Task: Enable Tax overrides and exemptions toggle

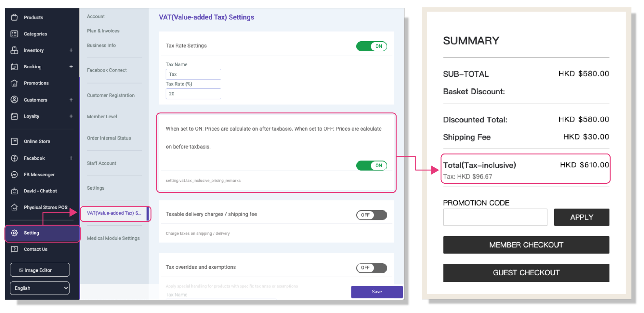Action: (x=371, y=268)
